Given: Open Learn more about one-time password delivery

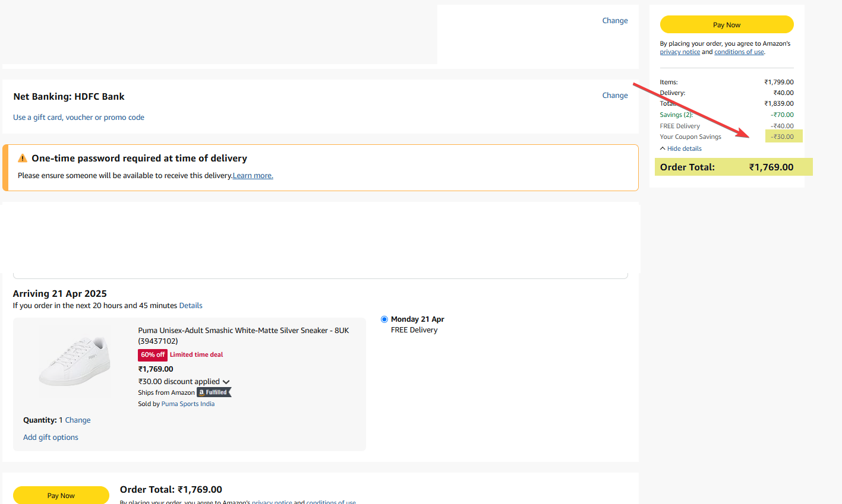Looking at the screenshot, I should (x=253, y=176).
